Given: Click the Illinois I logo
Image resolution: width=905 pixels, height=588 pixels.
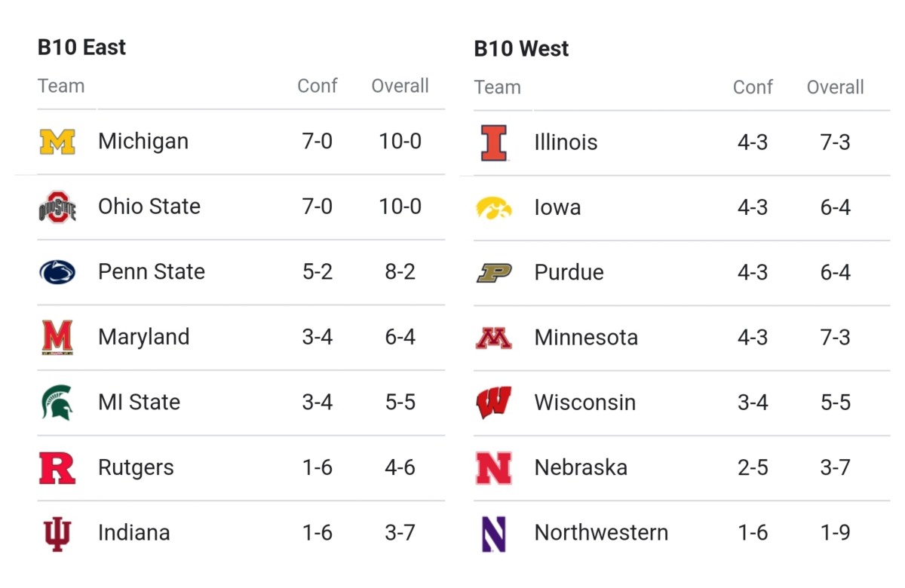Looking at the screenshot, I should 494,142.
